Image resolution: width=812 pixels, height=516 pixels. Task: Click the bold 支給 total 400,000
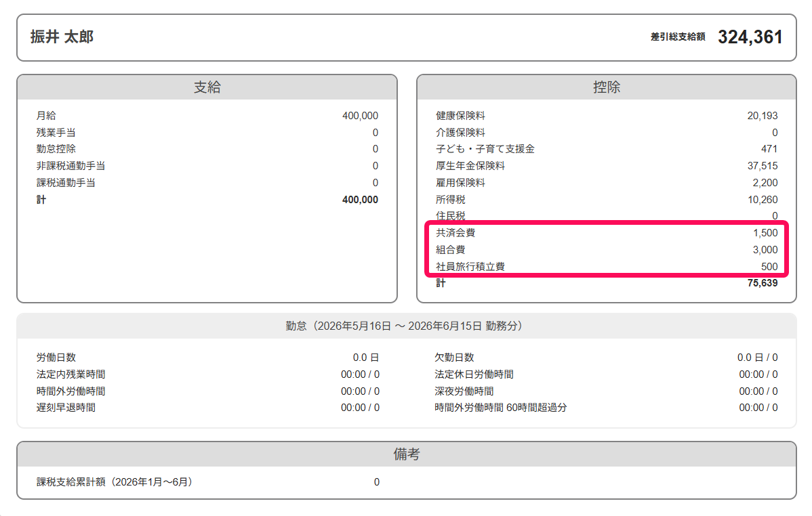click(360, 200)
